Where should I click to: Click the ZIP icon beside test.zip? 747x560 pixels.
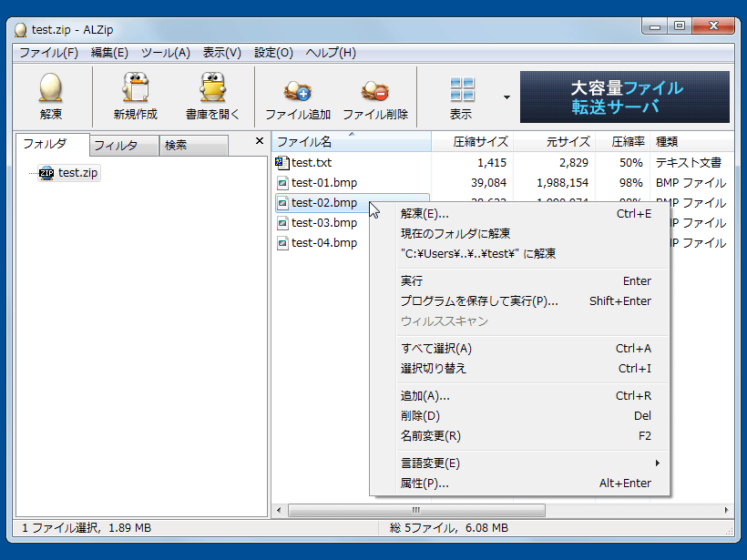[x=46, y=173]
